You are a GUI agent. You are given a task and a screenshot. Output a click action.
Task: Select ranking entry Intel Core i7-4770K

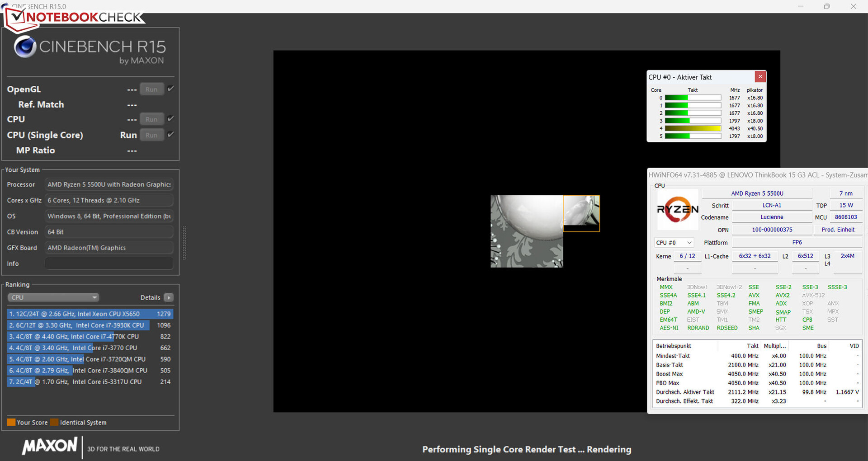point(90,336)
